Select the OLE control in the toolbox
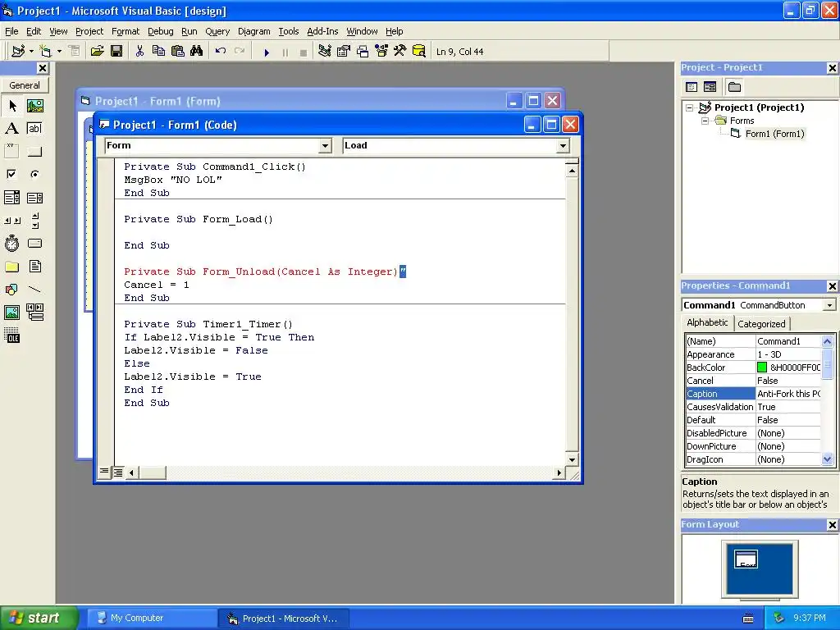 pyautogui.click(x=12, y=336)
